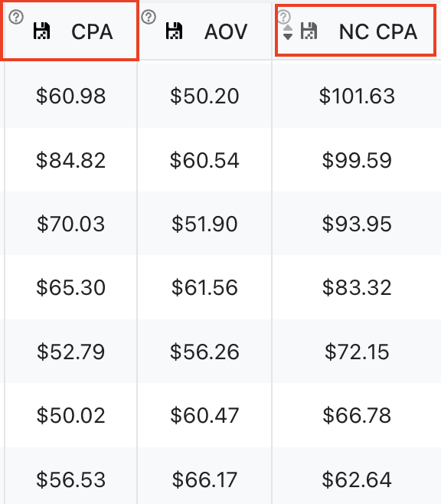This screenshot has width=441, height=504.
Task: Select the $70.03 CPA cell
Action: pyautogui.click(x=70, y=224)
